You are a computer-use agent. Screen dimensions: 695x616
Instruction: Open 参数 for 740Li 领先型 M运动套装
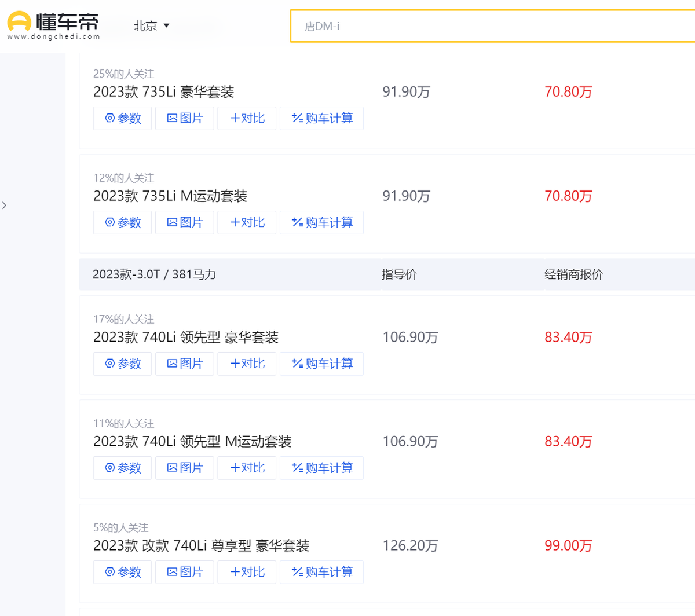point(122,468)
